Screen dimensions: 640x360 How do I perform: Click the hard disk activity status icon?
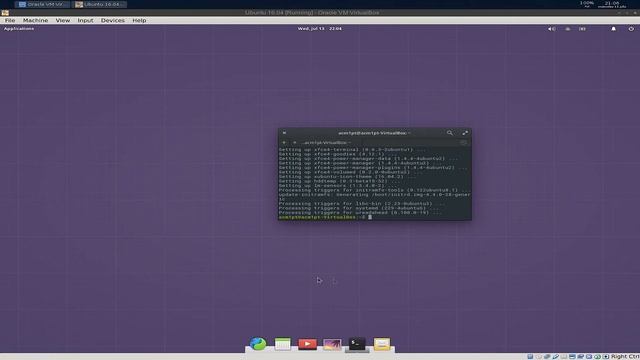530,356
